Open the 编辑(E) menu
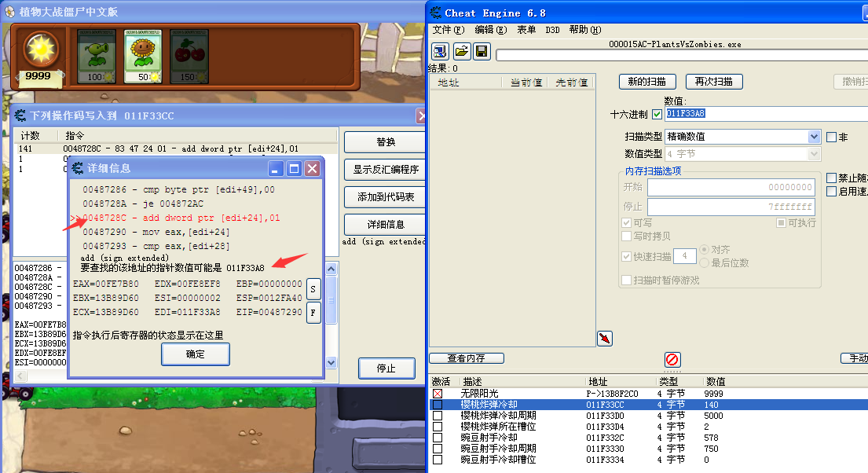This screenshot has height=473, width=868. [490, 30]
